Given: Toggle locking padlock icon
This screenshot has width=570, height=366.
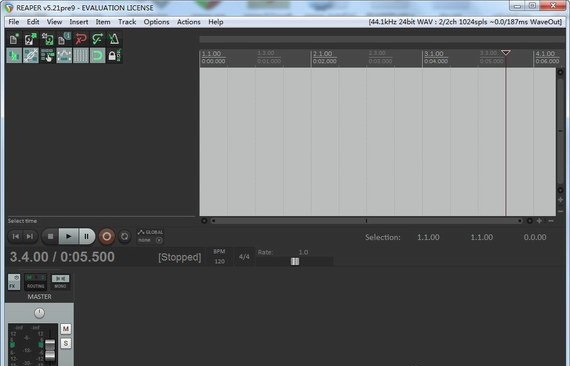Looking at the screenshot, I should tap(114, 56).
